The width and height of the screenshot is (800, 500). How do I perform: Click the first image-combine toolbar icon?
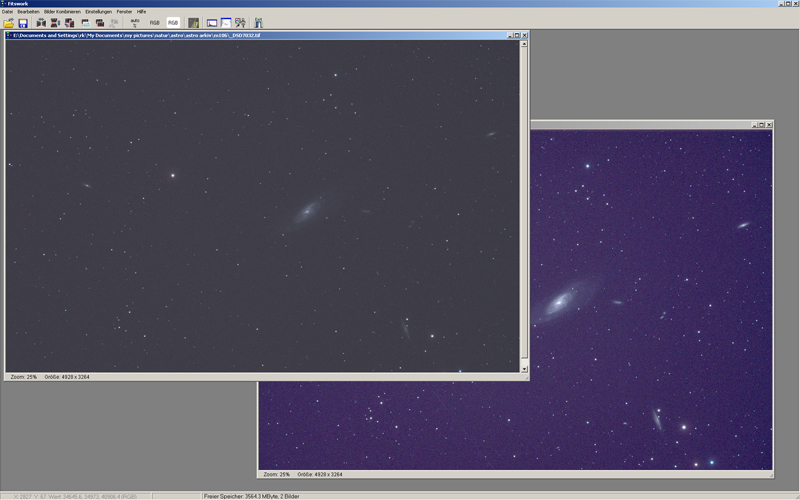[x=41, y=22]
